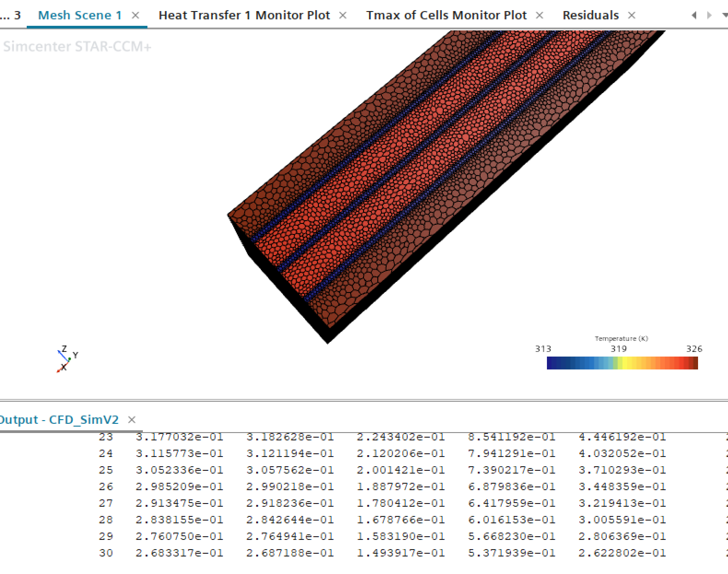Click iteration number 24 in output
Image resolution: width=728 pixels, height=574 pixels.
click(x=106, y=453)
